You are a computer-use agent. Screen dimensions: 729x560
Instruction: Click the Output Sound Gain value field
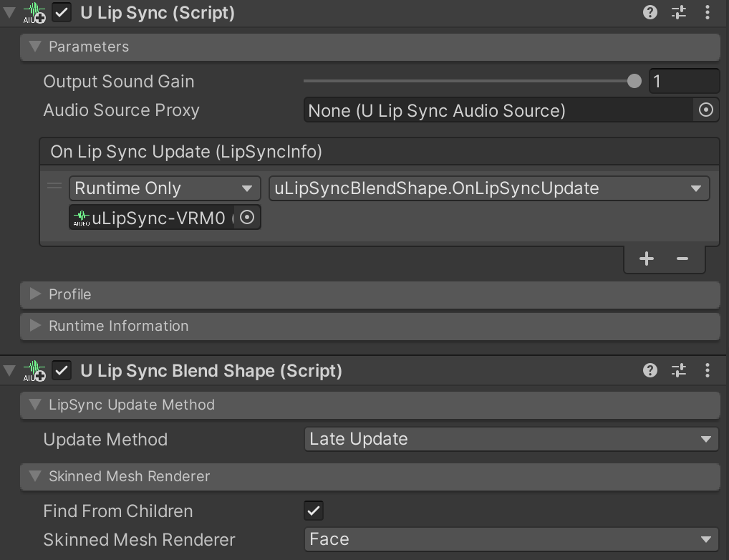tap(685, 81)
